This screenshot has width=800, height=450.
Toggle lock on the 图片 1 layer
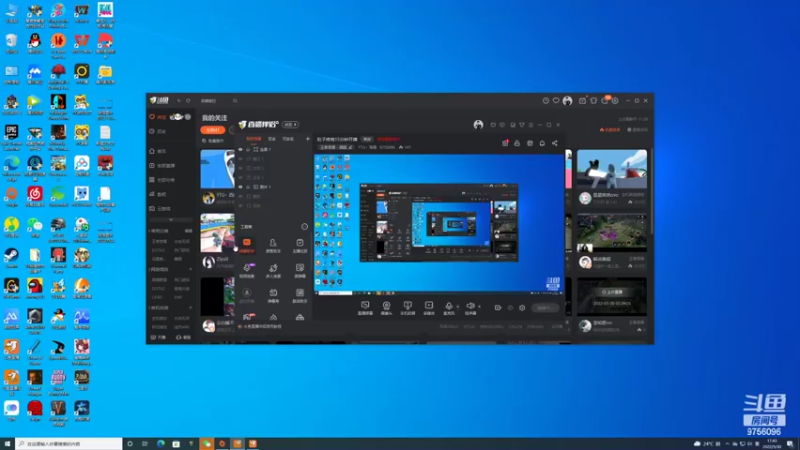coord(248,187)
